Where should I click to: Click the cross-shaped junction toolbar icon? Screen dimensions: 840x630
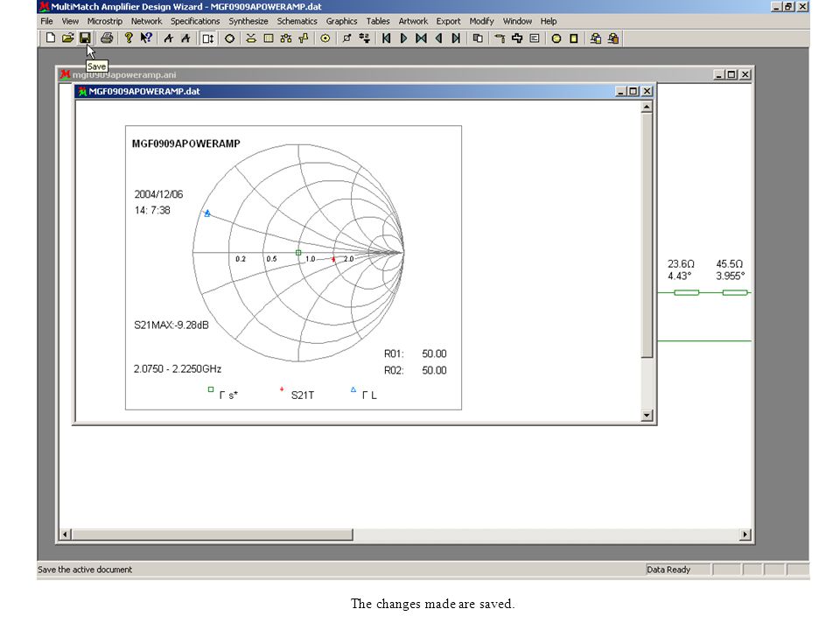517,38
